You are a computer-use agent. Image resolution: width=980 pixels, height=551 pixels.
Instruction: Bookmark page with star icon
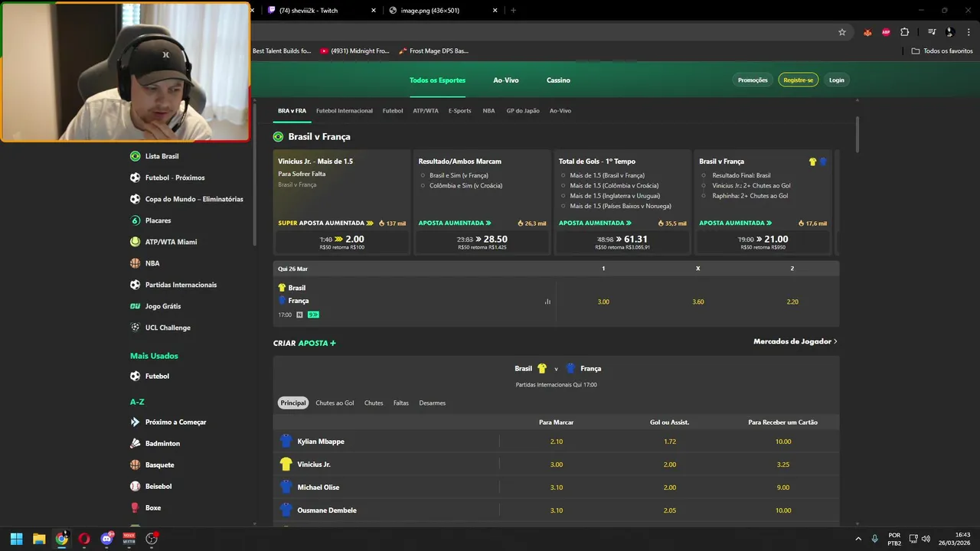point(842,32)
